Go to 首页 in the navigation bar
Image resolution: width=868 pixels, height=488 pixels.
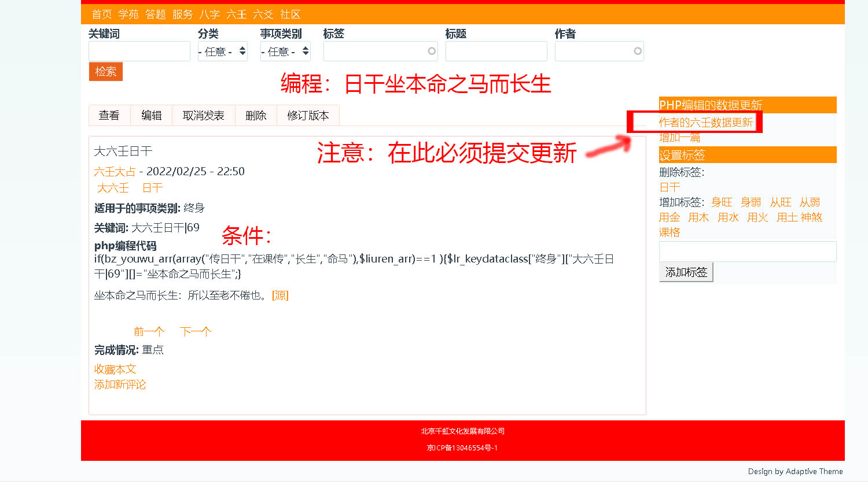click(102, 14)
